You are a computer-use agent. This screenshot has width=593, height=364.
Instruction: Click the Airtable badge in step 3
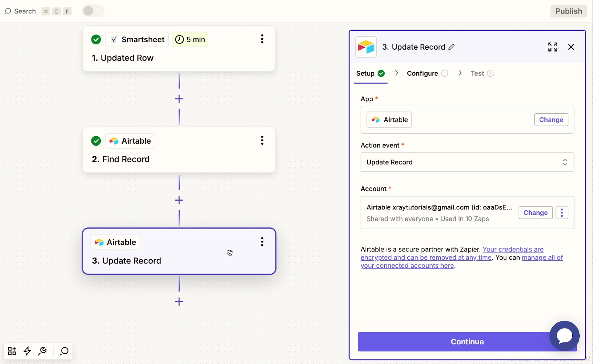click(115, 242)
